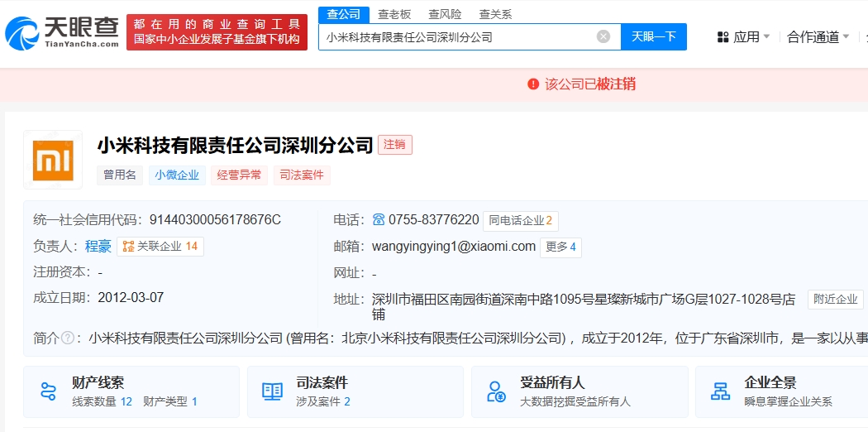Click the address text starting 深圳市福田区南园街道
868x432 pixels.
584,307
